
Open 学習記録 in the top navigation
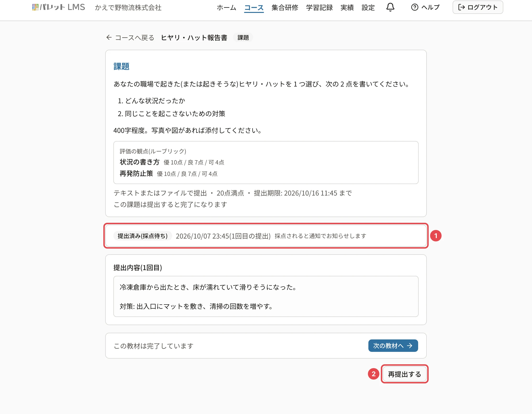point(319,8)
